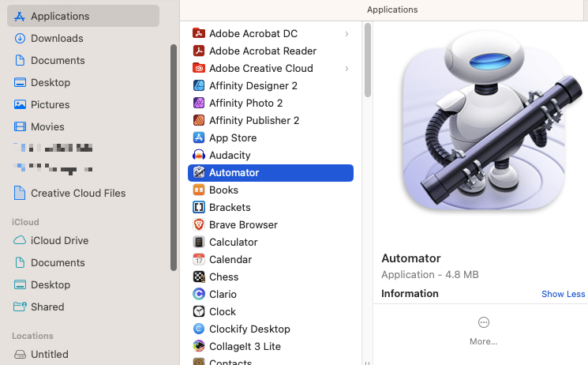Click the Automator title in preview pane
Viewport: 588px width, 365px height.
(x=411, y=258)
